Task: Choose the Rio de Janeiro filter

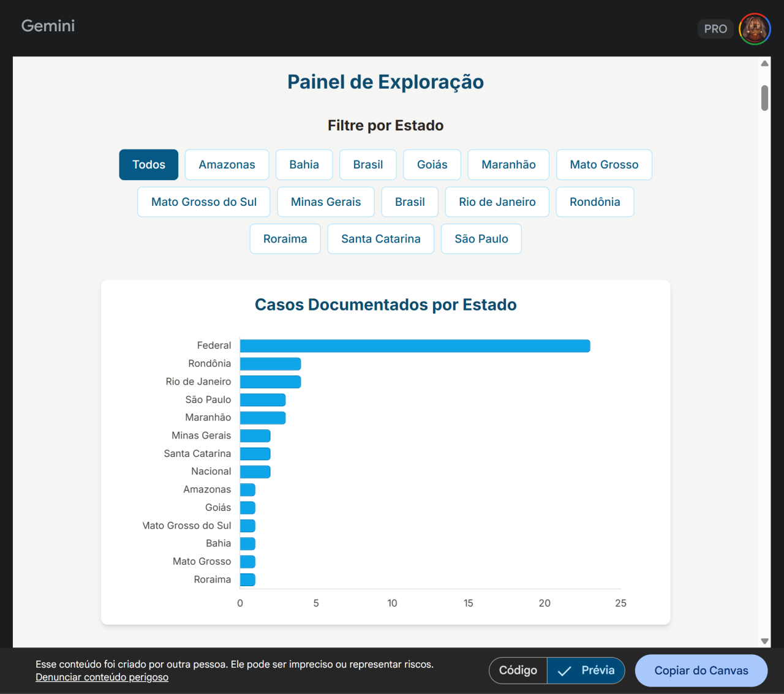Action: [x=497, y=202]
